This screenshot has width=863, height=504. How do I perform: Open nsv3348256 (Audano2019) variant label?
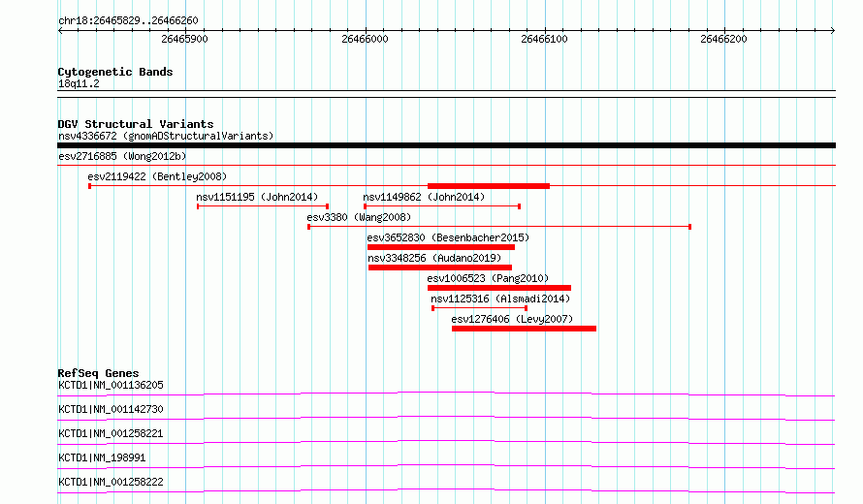tap(434, 258)
